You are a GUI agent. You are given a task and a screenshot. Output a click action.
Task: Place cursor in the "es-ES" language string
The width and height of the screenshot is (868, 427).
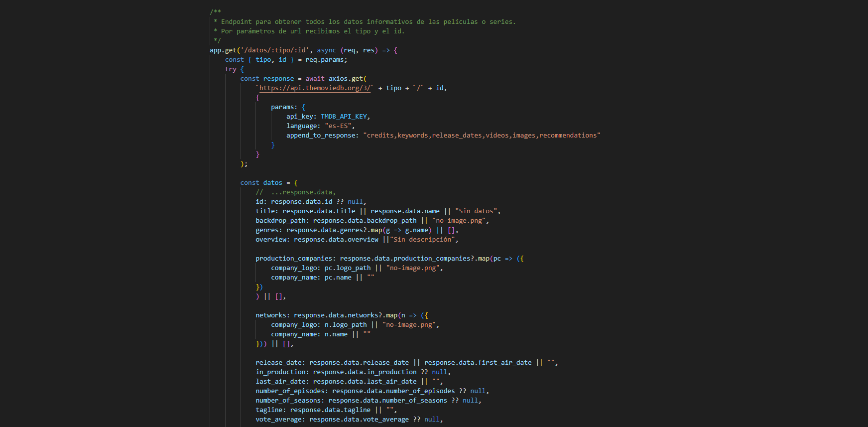pyautogui.click(x=338, y=126)
